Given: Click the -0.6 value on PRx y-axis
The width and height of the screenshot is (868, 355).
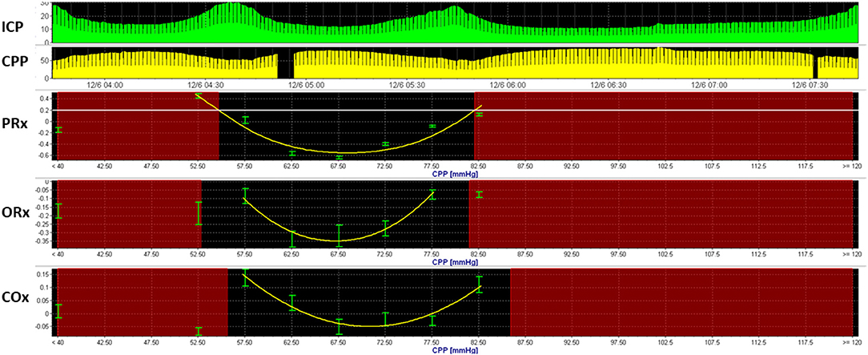Looking at the screenshot, I should (x=44, y=155).
